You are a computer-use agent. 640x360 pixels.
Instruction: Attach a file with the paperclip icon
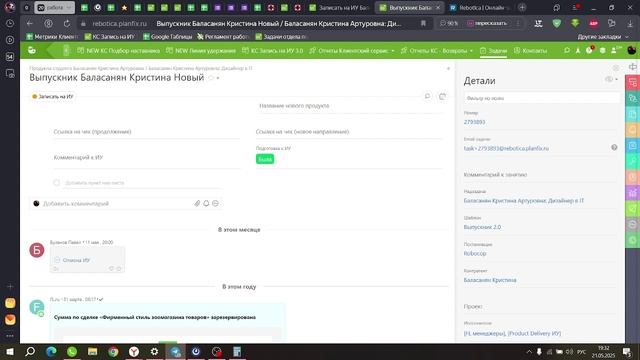[197, 203]
